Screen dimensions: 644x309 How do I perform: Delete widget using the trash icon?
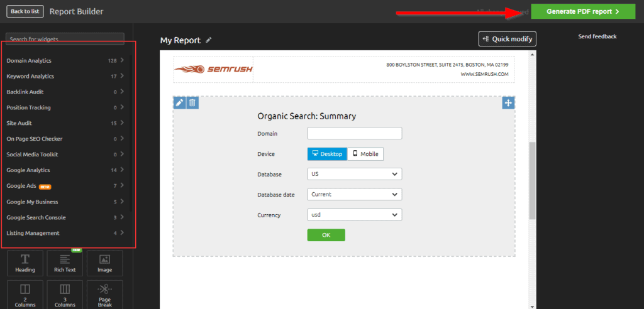192,102
